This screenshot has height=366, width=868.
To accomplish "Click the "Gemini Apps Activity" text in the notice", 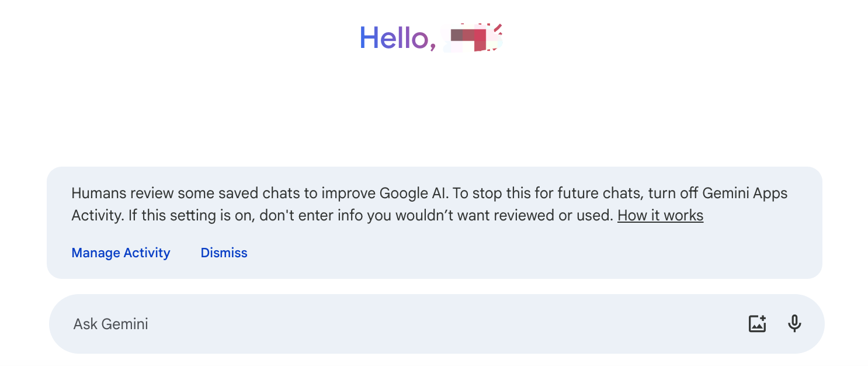I will click(x=745, y=193).
